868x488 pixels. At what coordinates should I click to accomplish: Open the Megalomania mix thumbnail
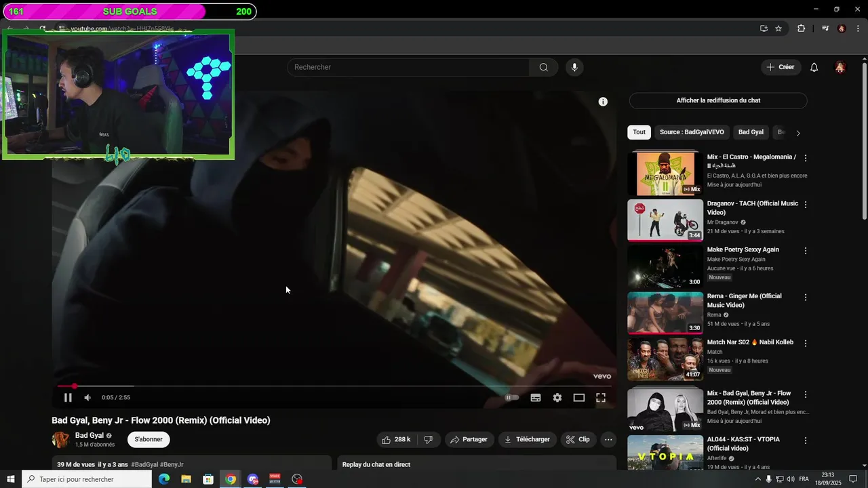(x=665, y=174)
